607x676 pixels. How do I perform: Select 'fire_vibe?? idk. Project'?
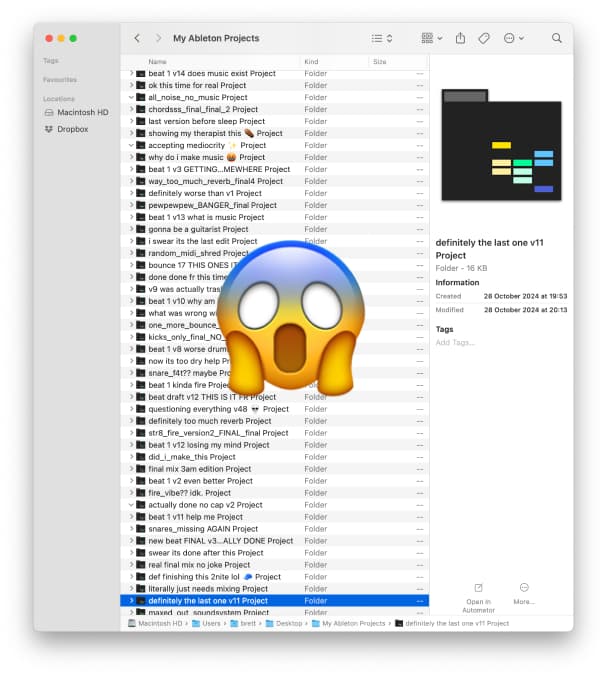[275, 493]
